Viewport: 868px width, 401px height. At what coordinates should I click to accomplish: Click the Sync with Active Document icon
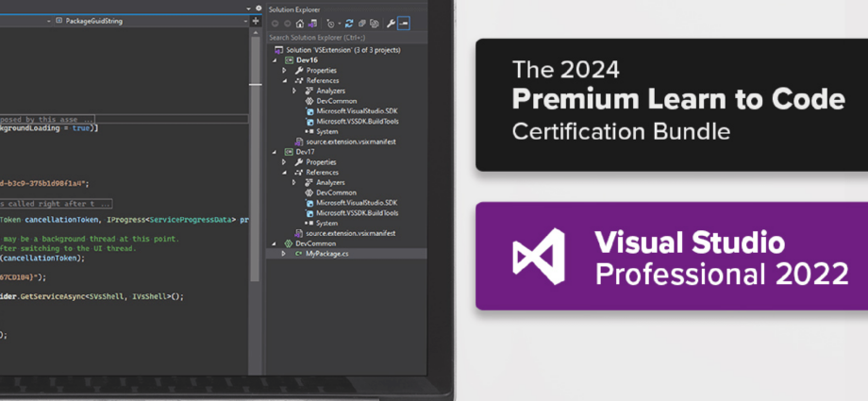point(348,23)
